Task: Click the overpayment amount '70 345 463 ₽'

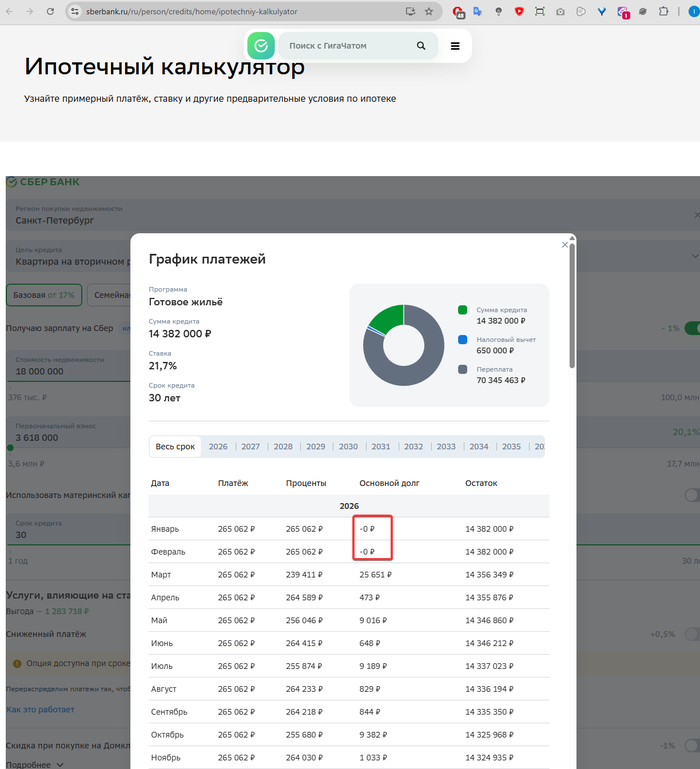Action: (x=501, y=381)
